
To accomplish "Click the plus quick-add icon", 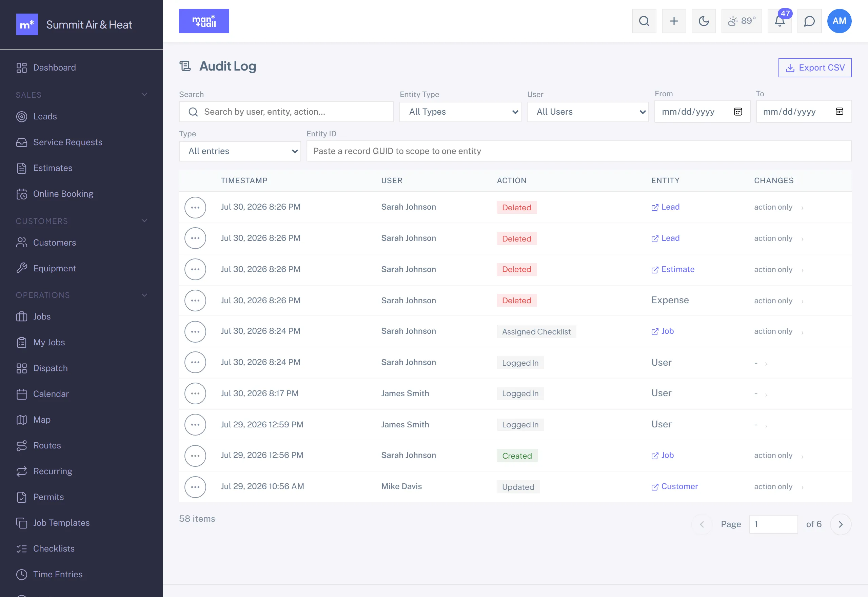I will [x=674, y=21].
